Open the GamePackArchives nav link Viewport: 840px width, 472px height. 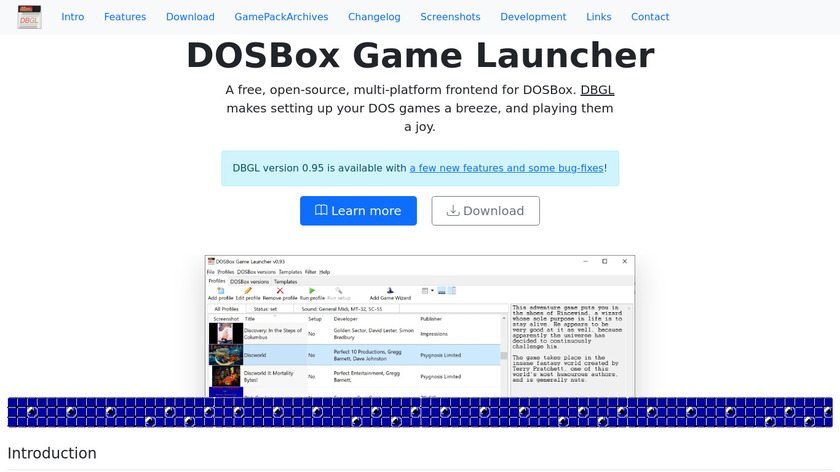(281, 17)
